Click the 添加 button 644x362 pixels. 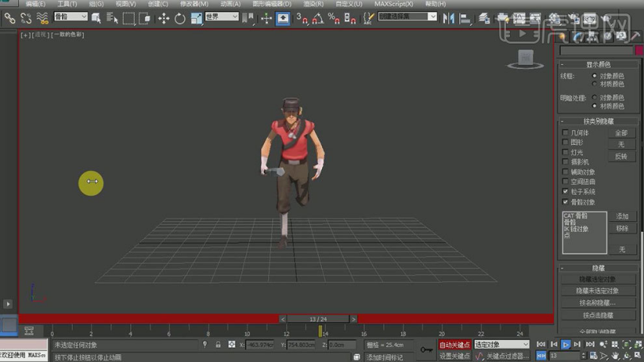(622, 216)
